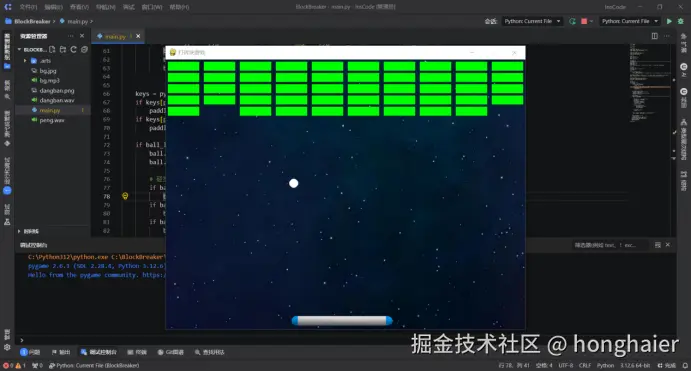Close the explorer side panel
Image resolution: width=692 pixels, height=371 pixels.
(82, 36)
